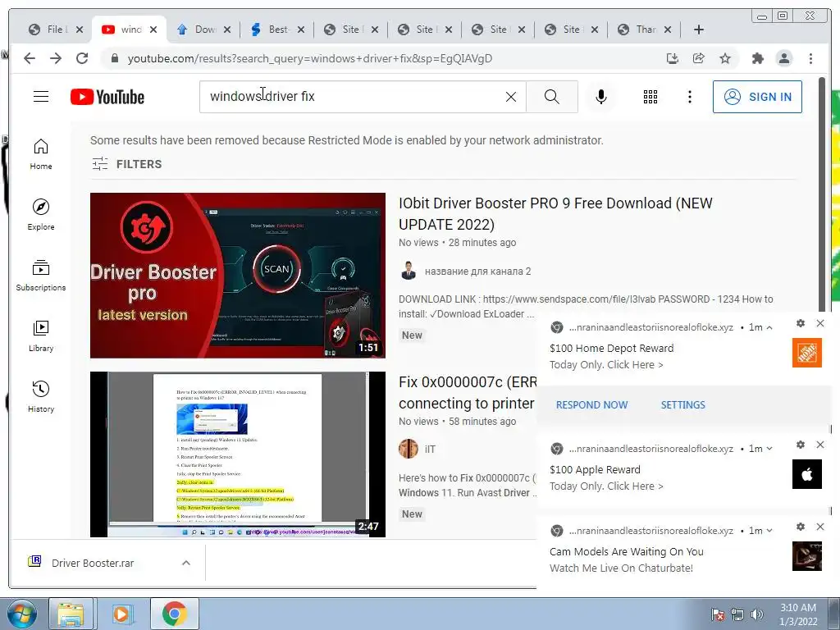Screen dimensions: 840x630
Task: Expand the Driver Booster.rar download options arrow
Action: [x=186, y=563]
